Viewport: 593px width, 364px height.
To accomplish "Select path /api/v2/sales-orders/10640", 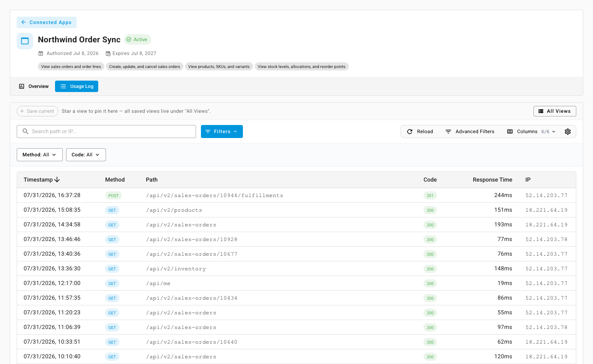I will point(192,342).
